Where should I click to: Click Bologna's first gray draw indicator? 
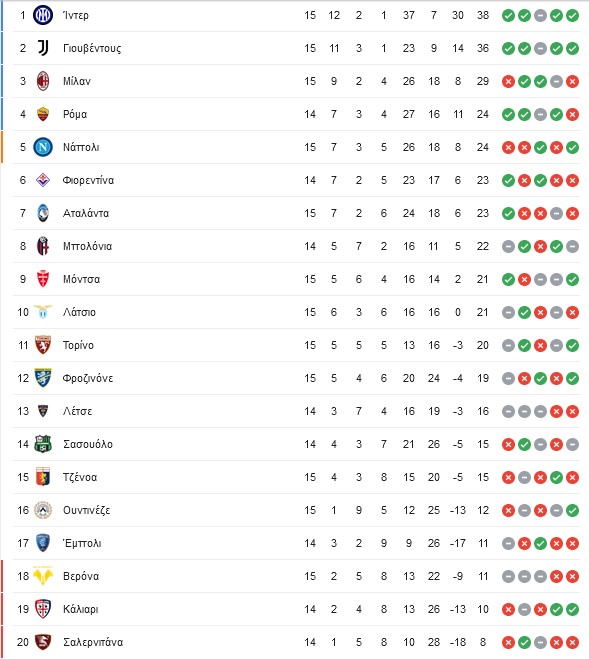508,246
